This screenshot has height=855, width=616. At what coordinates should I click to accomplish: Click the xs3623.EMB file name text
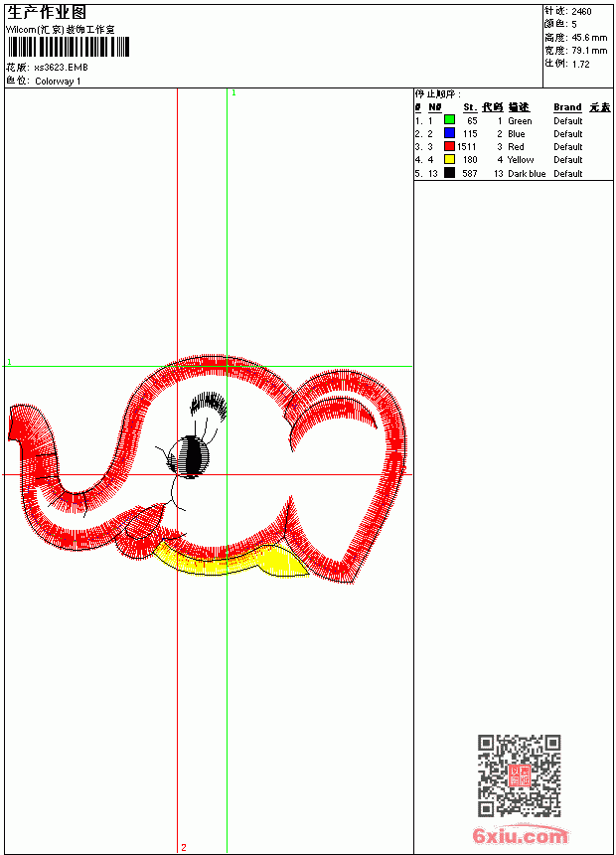(61, 68)
